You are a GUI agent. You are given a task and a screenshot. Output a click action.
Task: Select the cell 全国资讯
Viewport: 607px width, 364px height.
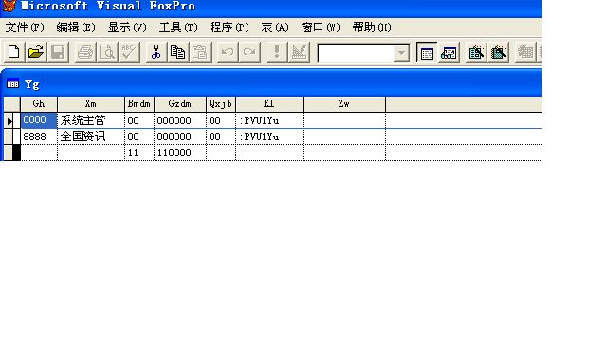point(91,136)
